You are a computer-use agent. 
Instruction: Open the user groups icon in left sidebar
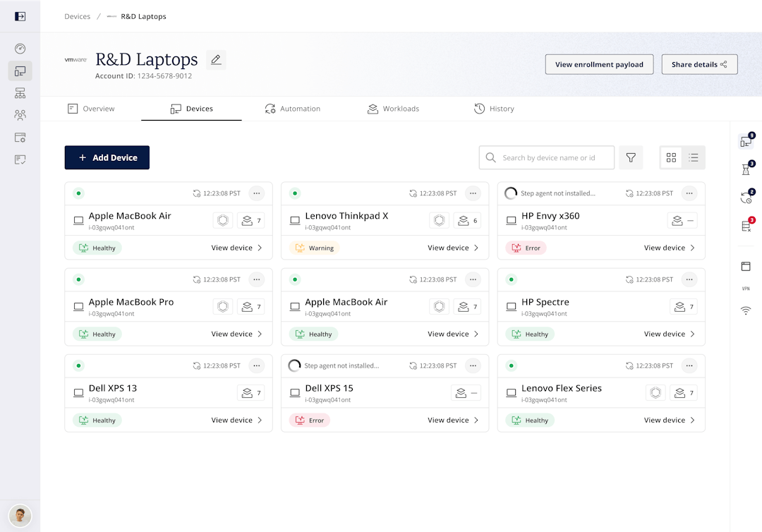click(20, 115)
